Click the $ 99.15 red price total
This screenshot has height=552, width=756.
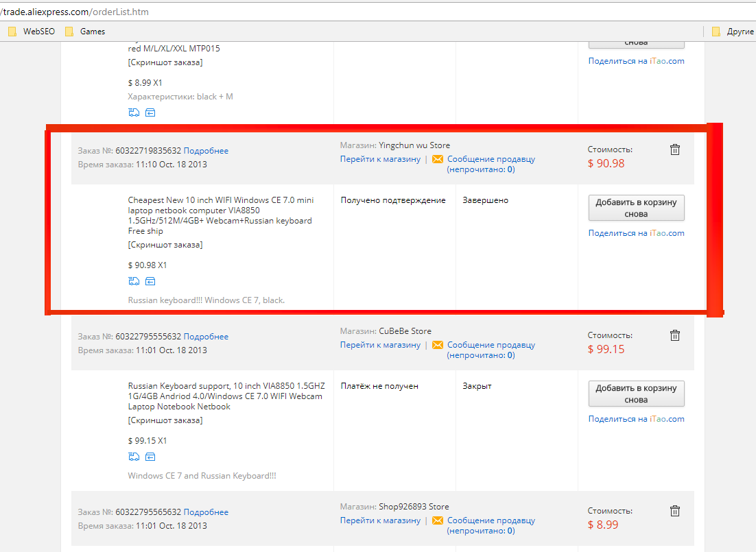(606, 349)
